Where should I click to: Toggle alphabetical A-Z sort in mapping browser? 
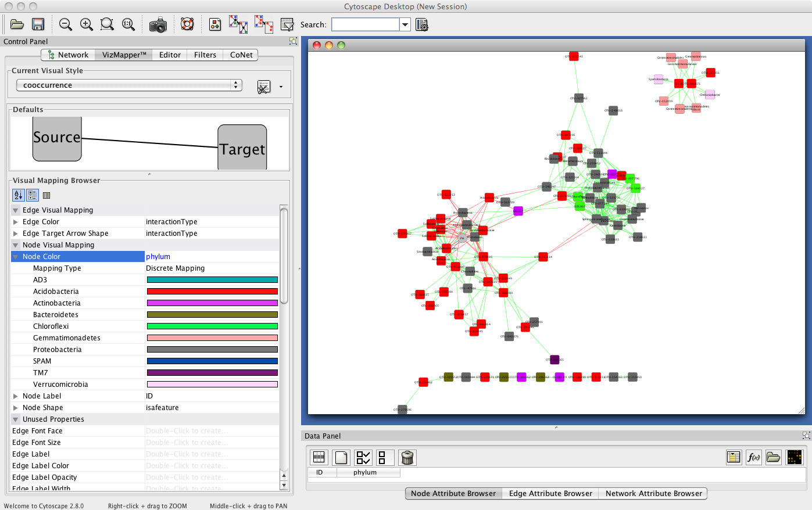pos(18,195)
